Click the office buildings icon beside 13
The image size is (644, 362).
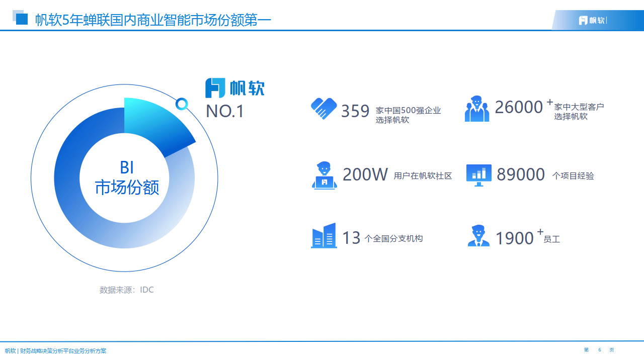(x=324, y=236)
